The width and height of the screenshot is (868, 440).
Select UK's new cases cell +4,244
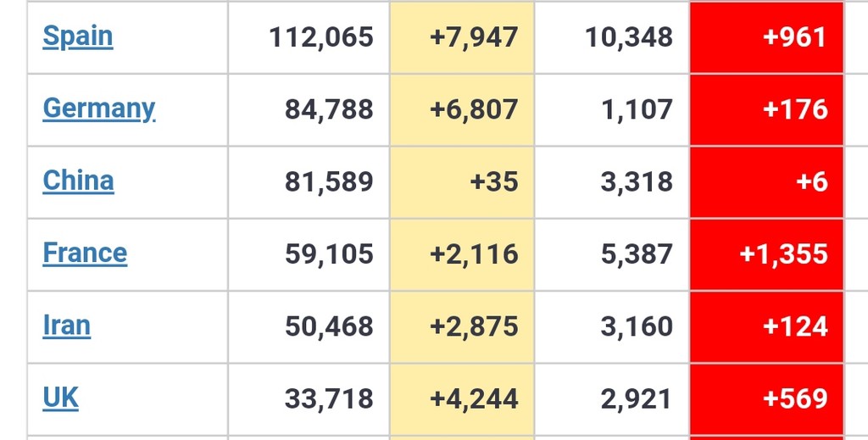pyautogui.click(x=473, y=398)
